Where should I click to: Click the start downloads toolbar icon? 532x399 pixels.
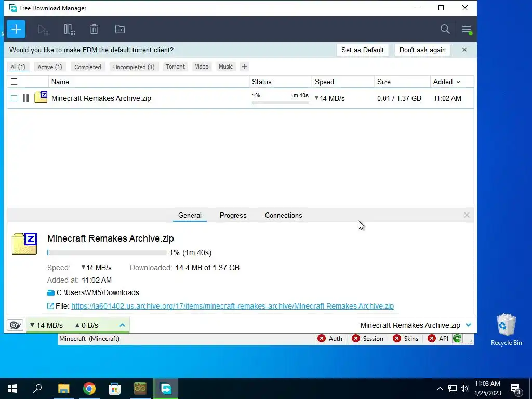coord(43,30)
